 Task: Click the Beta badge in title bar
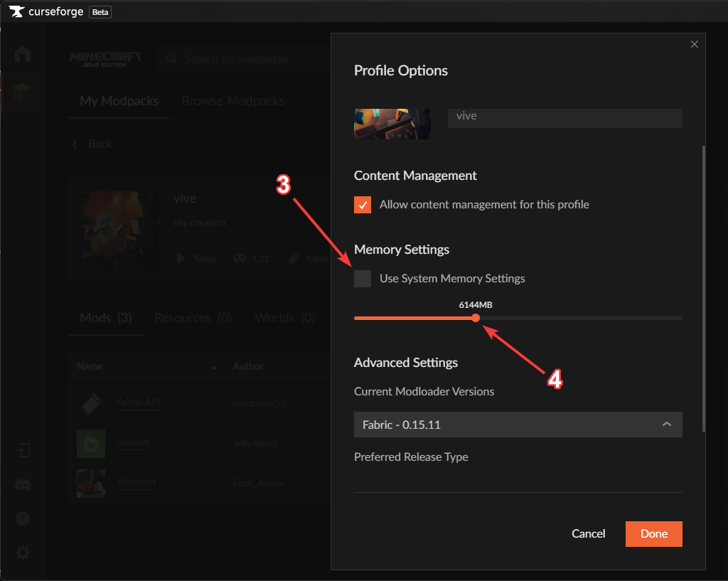point(100,12)
